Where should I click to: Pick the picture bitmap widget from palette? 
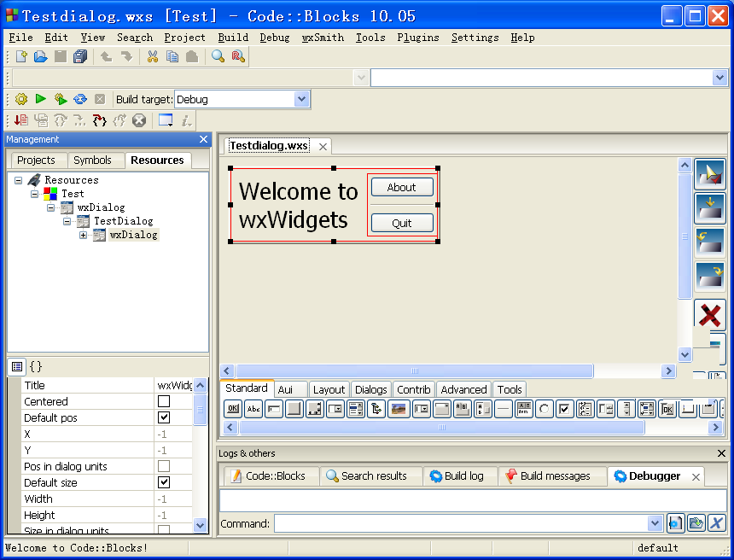pos(399,409)
